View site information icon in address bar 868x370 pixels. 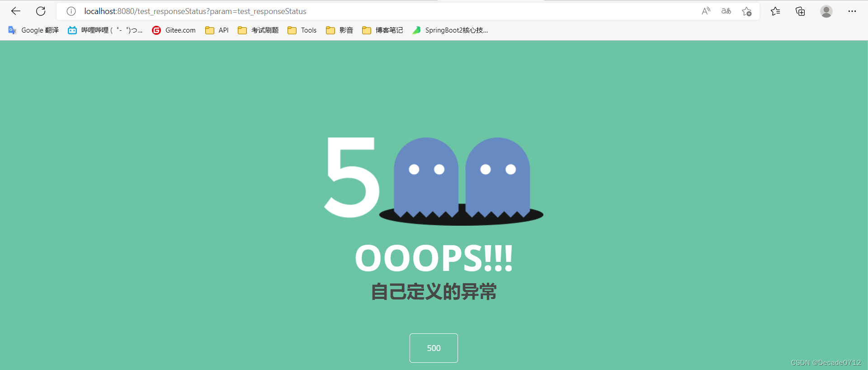coord(71,11)
